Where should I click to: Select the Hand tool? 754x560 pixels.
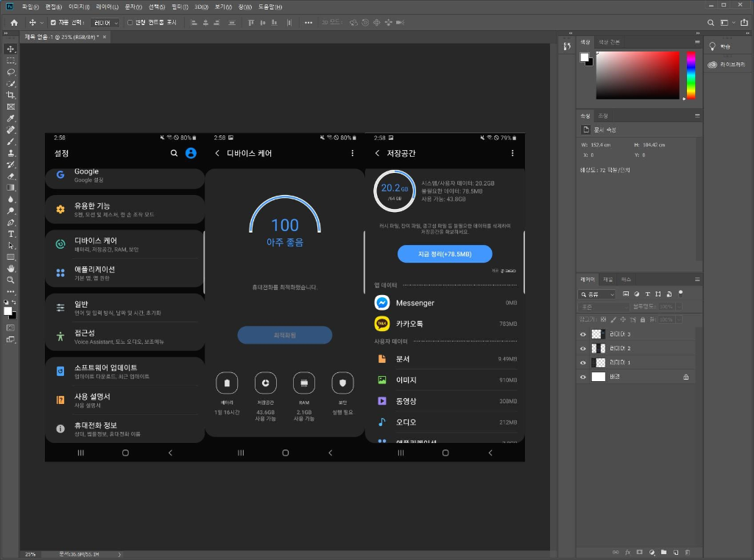point(10,268)
